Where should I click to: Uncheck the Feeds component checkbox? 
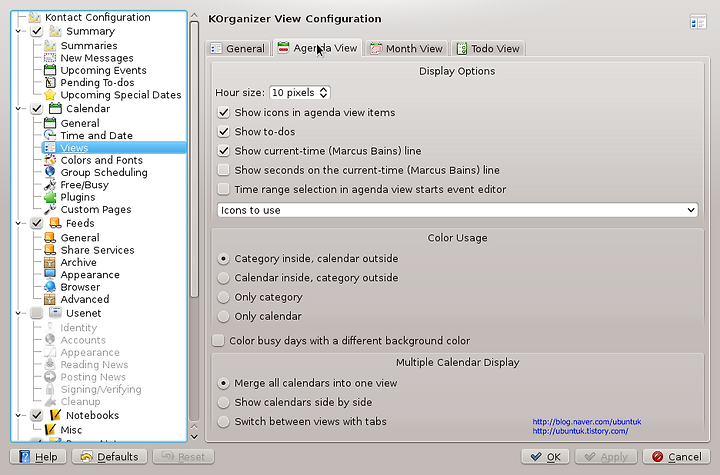(37, 223)
